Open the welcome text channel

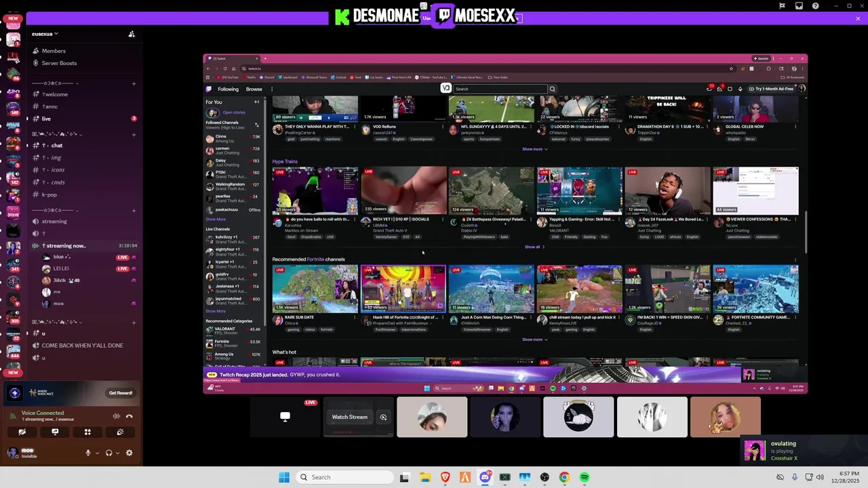coord(85,94)
